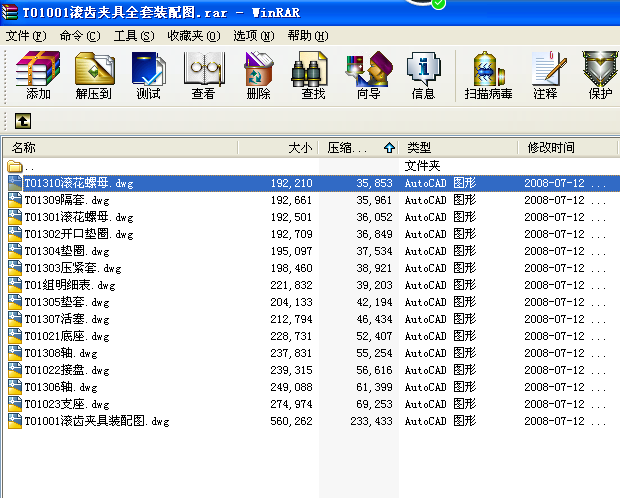This screenshot has width=620, height=498.
Task: Click the 扫描病毒 (Virus Scan) icon
Action: [x=489, y=75]
